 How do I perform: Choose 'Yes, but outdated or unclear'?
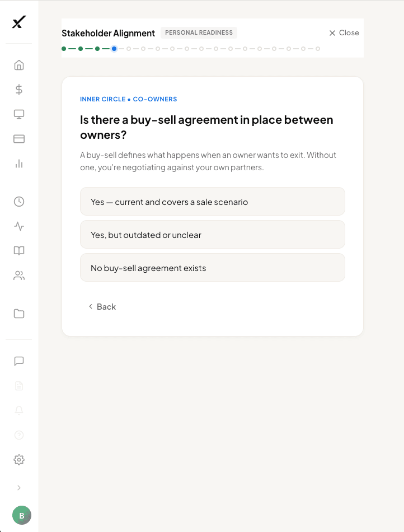pyautogui.click(x=213, y=235)
